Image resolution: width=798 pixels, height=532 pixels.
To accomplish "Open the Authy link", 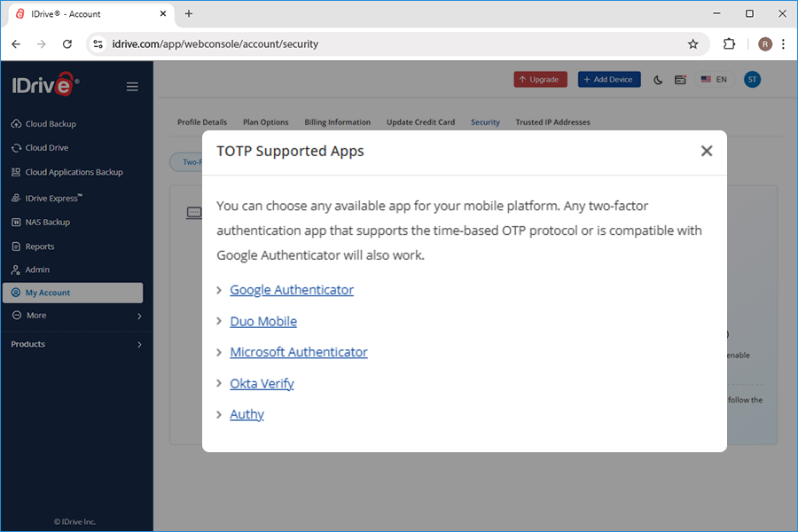I will pos(246,414).
